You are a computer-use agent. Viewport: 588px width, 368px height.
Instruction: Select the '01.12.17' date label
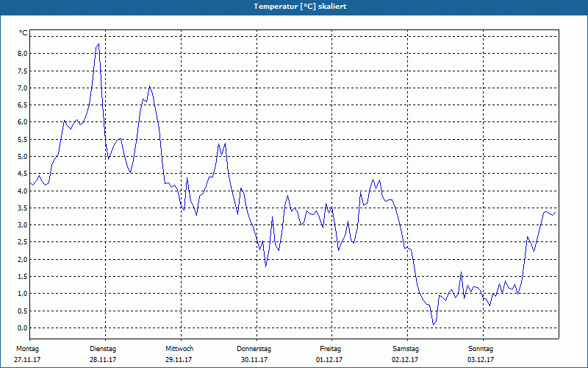(329, 360)
